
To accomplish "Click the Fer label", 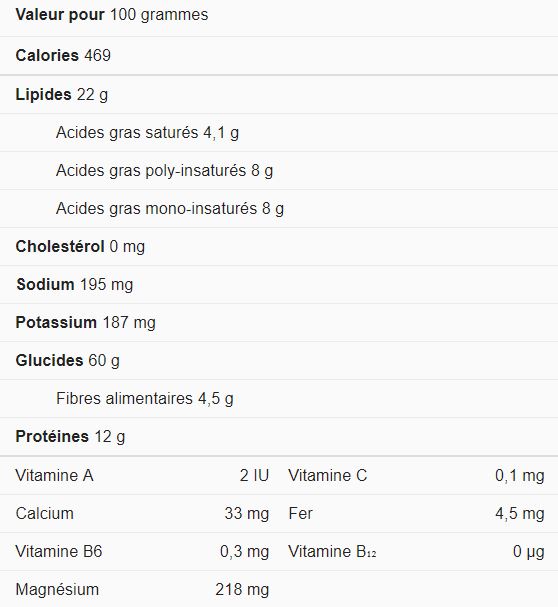I will (300, 514).
